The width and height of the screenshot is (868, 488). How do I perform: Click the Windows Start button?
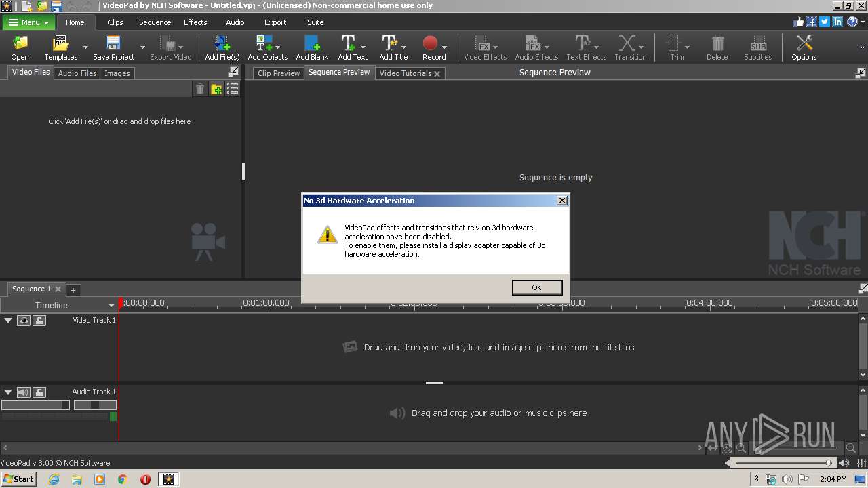[x=19, y=479]
